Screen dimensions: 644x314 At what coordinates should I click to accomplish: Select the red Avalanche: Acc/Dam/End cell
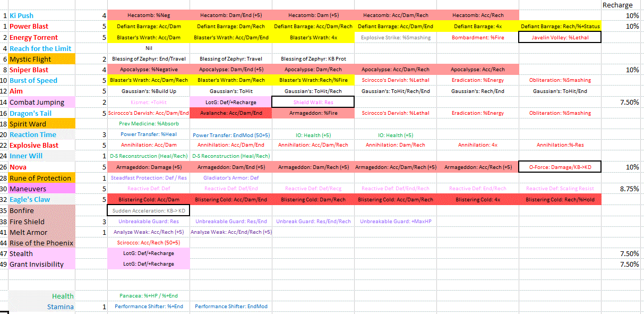click(x=230, y=113)
